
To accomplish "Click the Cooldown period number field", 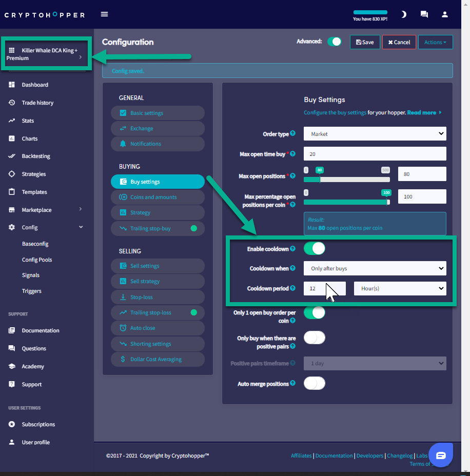I will tap(325, 288).
